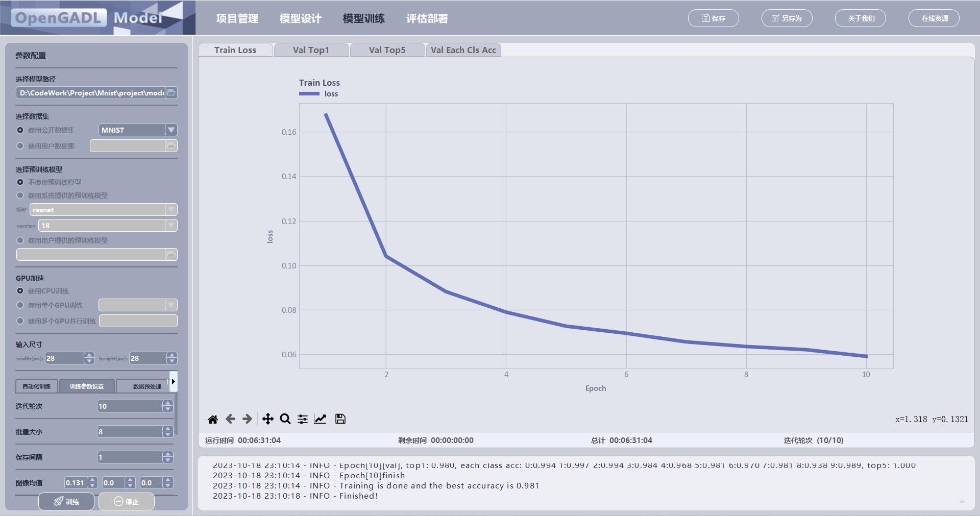The height and width of the screenshot is (516, 980).
Task: Go back to previous chart view
Action: [x=230, y=419]
